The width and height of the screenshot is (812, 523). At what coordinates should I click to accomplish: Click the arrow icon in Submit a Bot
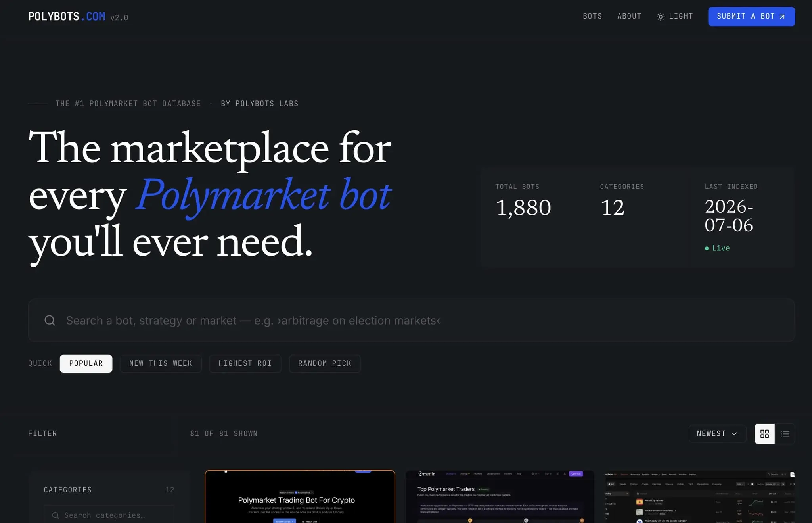coord(782,17)
